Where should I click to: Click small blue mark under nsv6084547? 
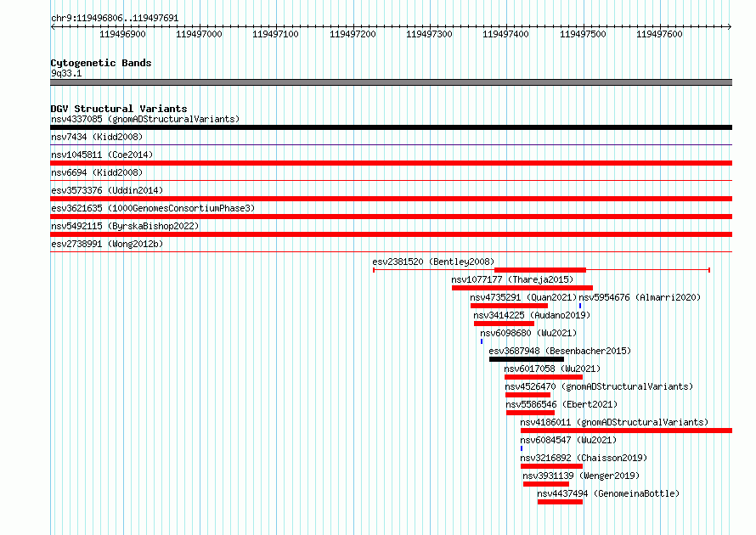[x=522, y=448]
